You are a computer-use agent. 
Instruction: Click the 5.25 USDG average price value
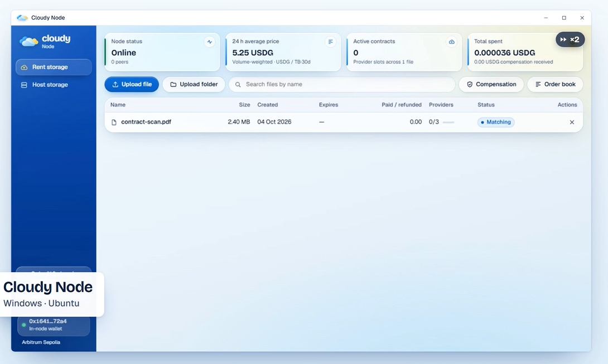(253, 53)
